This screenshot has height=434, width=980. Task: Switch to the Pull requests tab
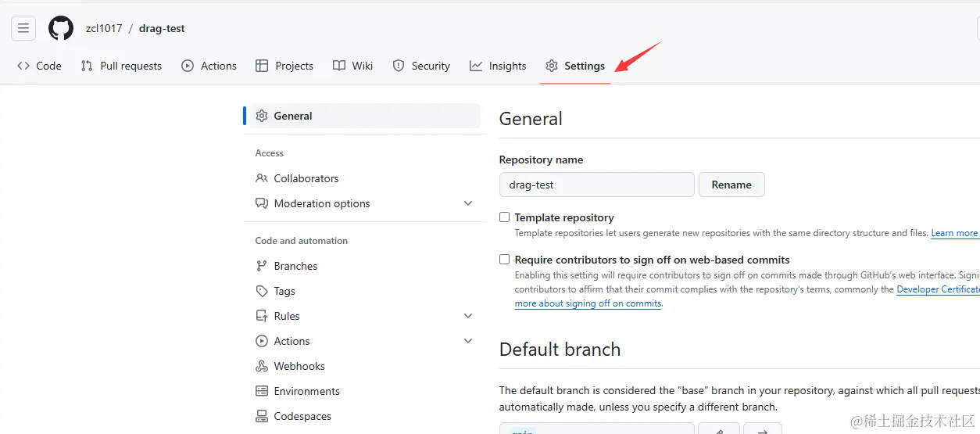[121, 66]
